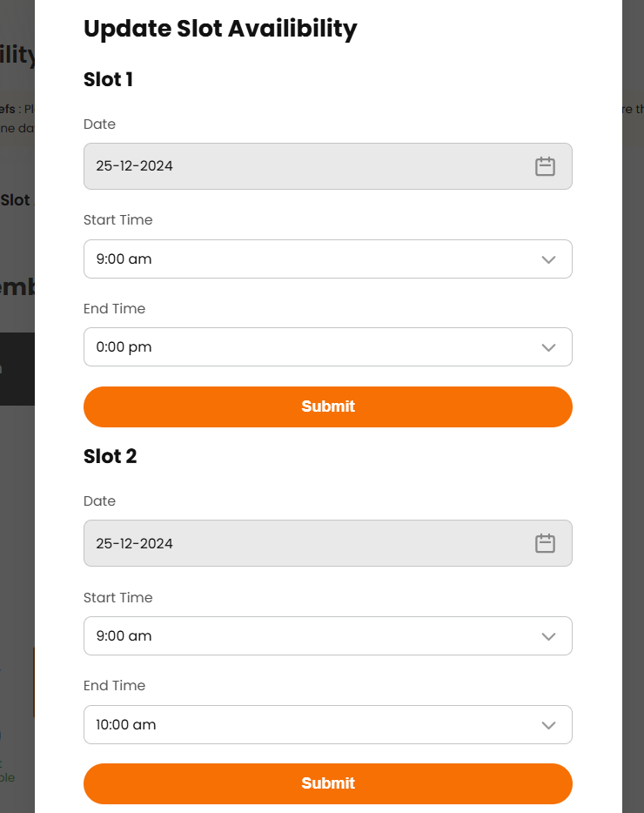
Task: Click the calendar icon in Slot 2 date field
Action: click(x=545, y=543)
